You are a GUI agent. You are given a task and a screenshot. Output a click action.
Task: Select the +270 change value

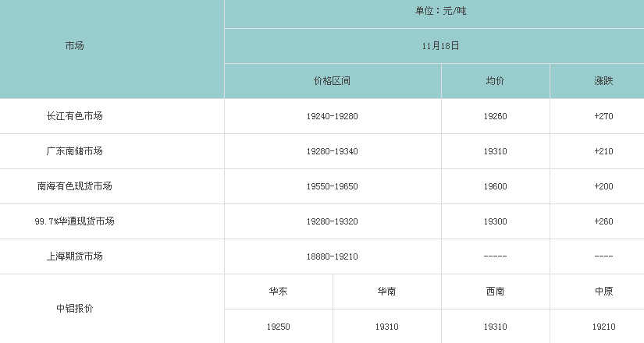[603, 116]
